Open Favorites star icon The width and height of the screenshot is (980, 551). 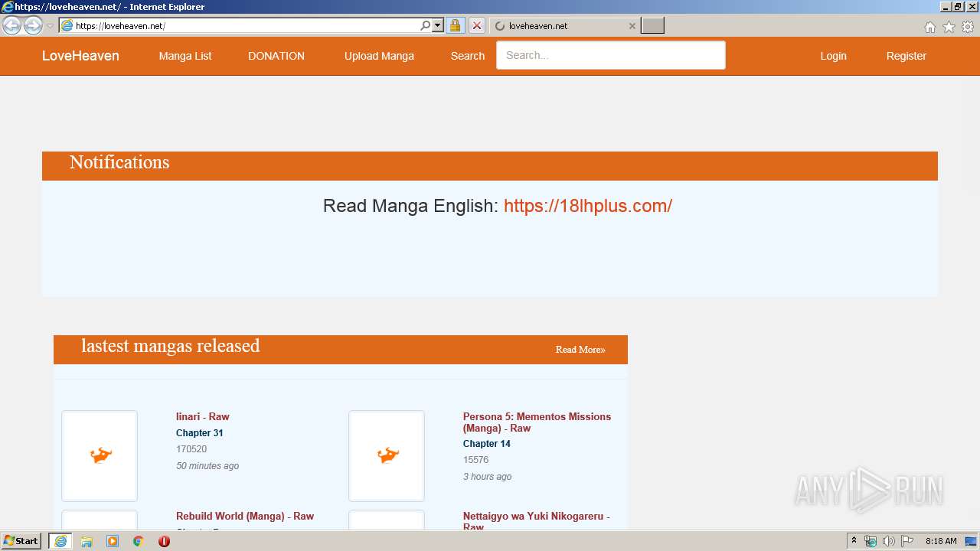pyautogui.click(x=949, y=27)
